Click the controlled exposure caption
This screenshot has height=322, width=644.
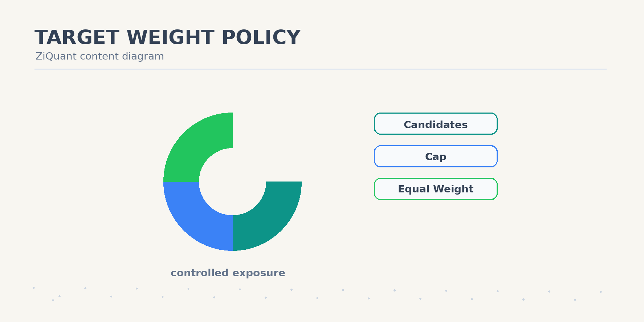228,273
